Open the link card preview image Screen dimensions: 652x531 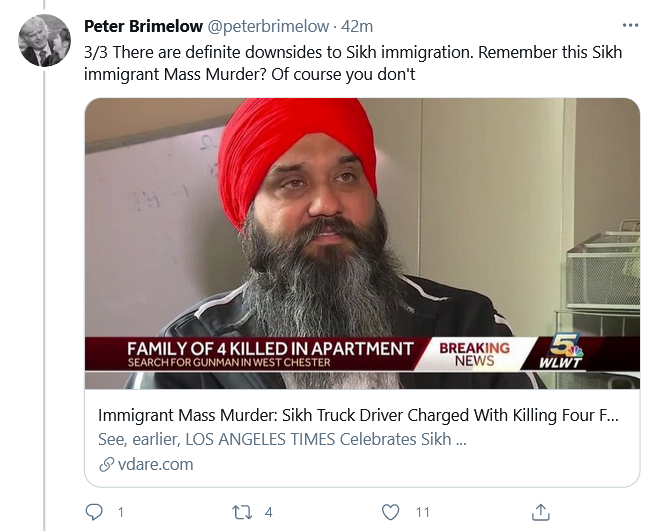[362, 243]
